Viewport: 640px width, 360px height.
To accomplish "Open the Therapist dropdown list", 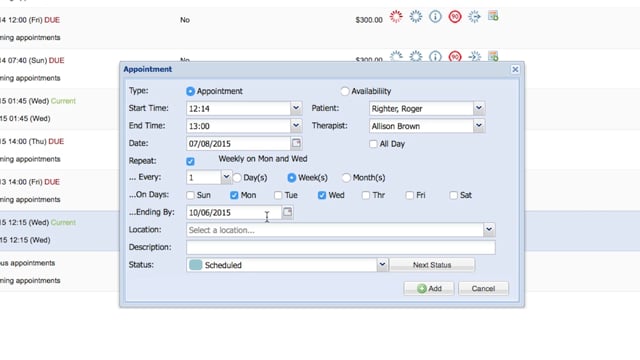I will coord(479,126).
